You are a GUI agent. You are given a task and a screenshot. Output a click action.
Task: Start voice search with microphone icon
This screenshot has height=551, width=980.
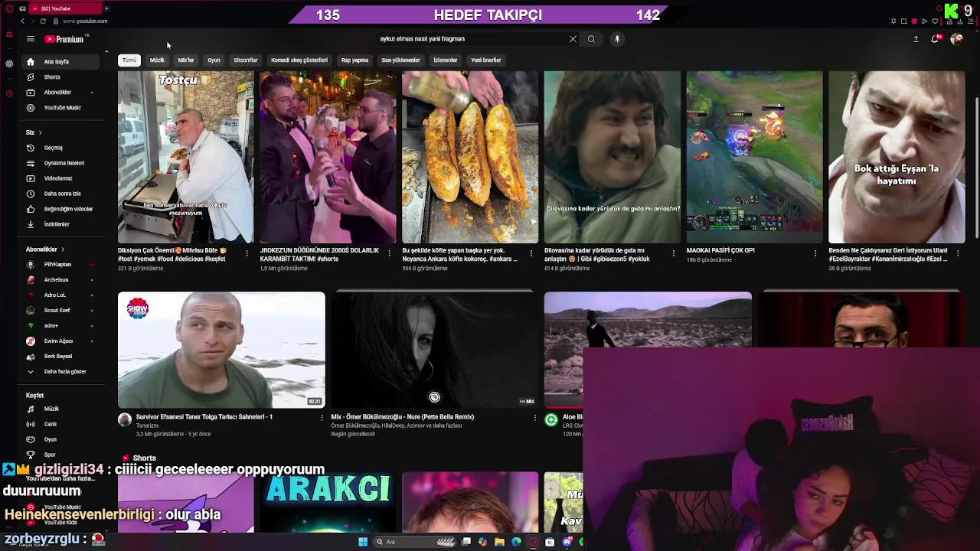[617, 39]
